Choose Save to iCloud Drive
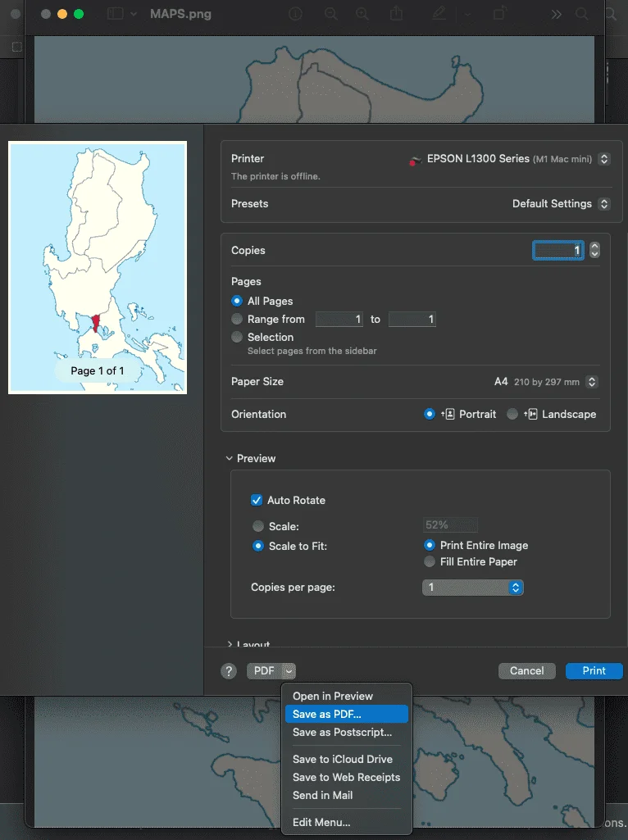The width and height of the screenshot is (628, 840). tap(346, 759)
